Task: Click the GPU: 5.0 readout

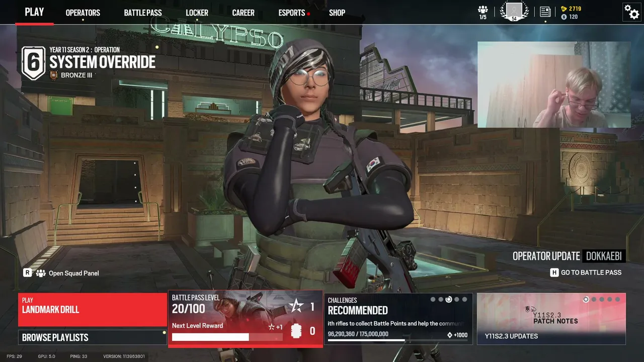Action: click(x=47, y=356)
